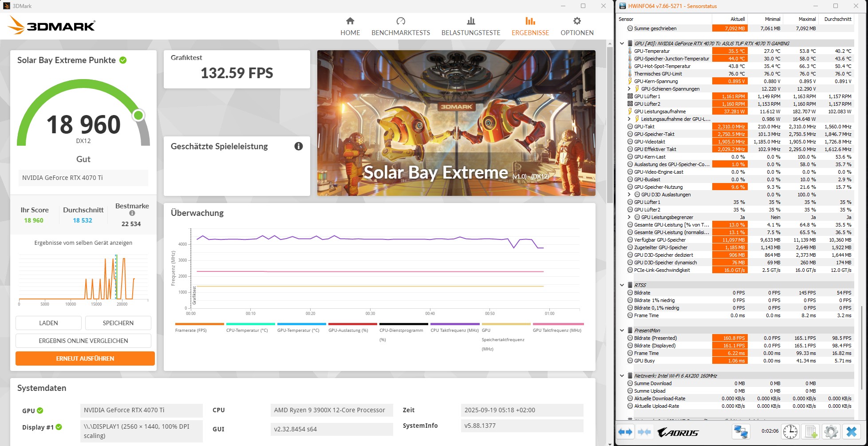The height and width of the screenshot is (446, 868).
Task: Click the info icon under Bestmarke
Action: (132, 213)
